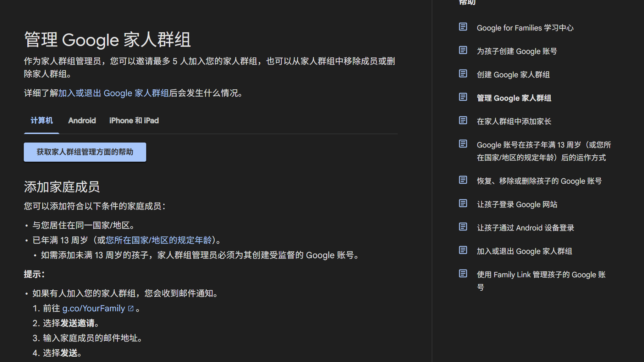Click article icon beside 让孩子登录 Google 网站
The image size is (644, 362).
point(463,204)
